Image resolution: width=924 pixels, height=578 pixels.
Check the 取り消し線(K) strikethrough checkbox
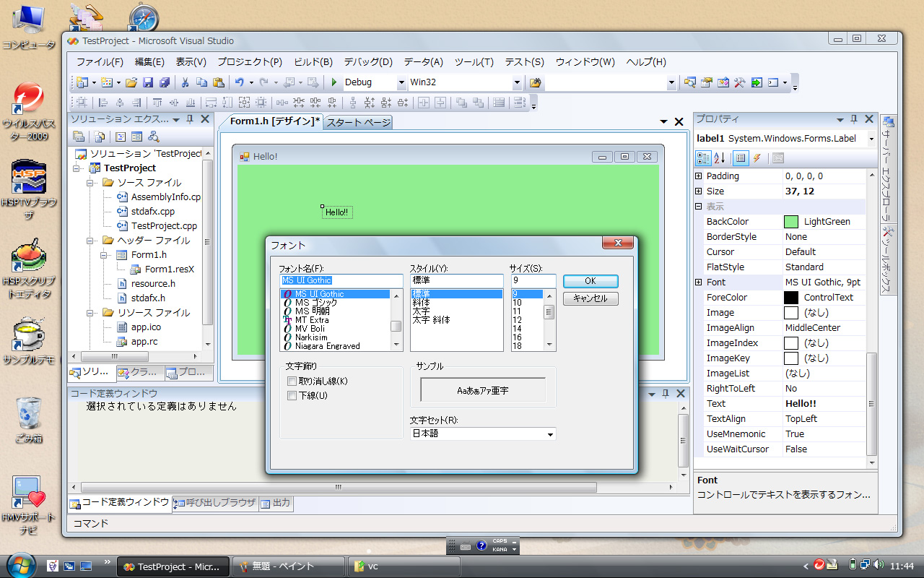click(292, 381)
